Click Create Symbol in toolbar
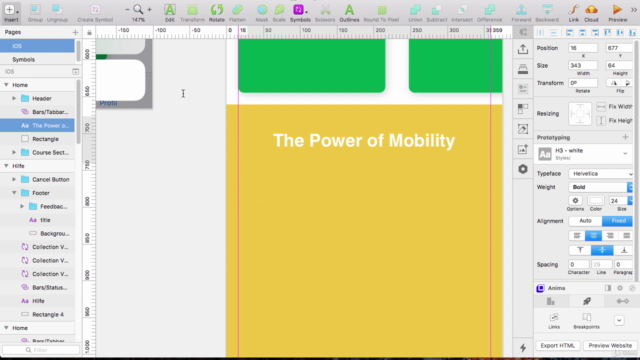This screenshot has height=360, width=640. pos(95,13)
